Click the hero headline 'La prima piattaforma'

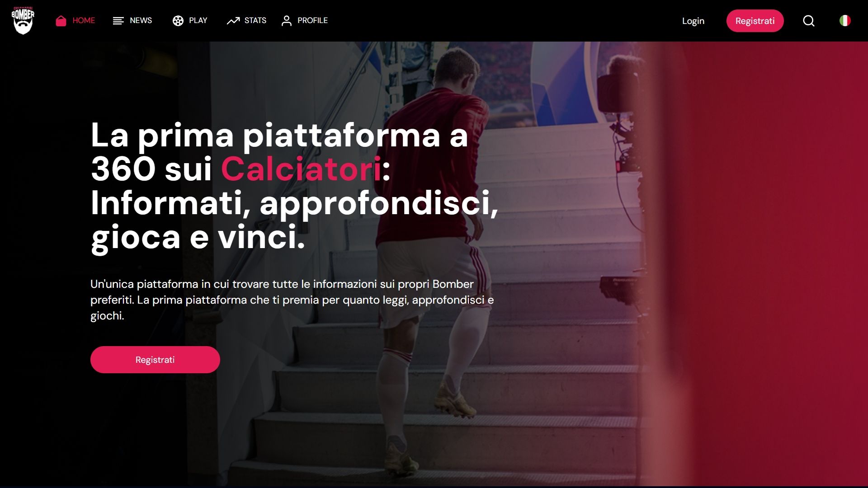pyautogui.click(x=294, y=186)
